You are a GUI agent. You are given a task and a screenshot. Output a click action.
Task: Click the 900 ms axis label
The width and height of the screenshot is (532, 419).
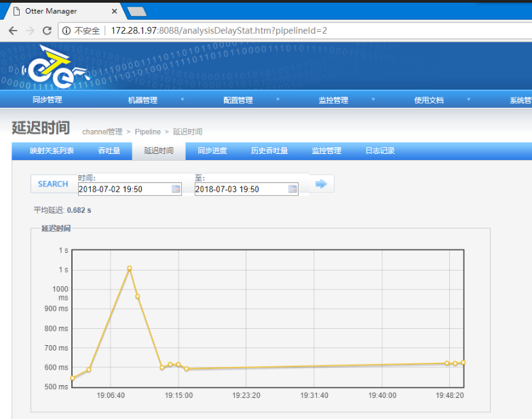pos(56,308)
